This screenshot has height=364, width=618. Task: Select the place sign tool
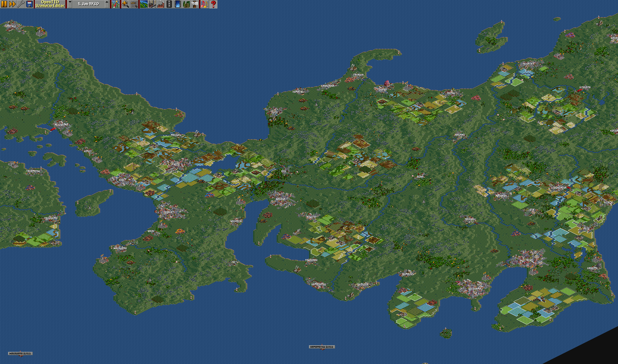tap(195, 4)
